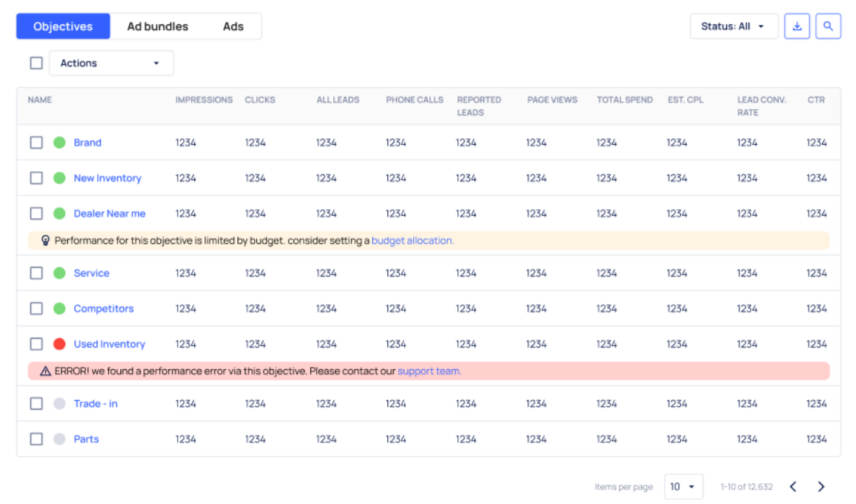Click the grey status dot beside Parts
Viewport: 856px width, 504px height.
59,439
